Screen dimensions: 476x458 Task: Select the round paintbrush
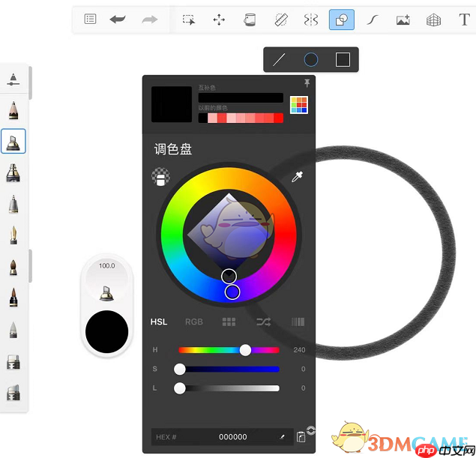pos(13,267)
